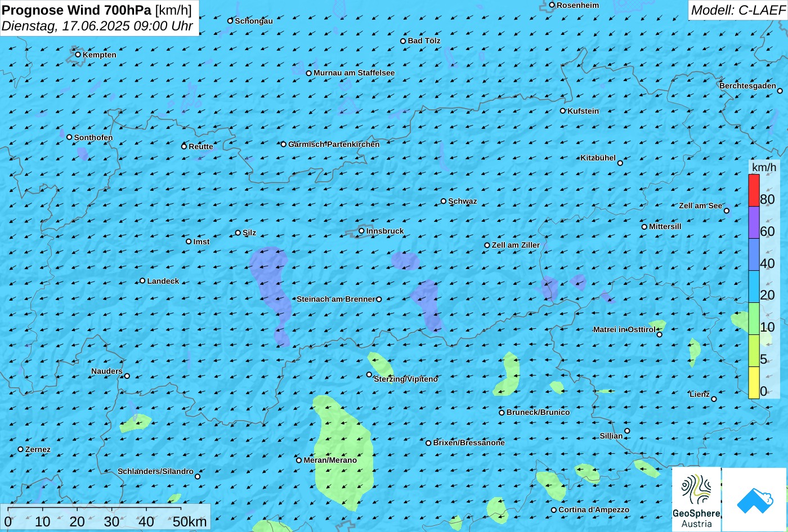Viewport: 788px width, 532px height.
Task: Select the 'Schlanders/Silandro' label
Action: coord(155,471)
